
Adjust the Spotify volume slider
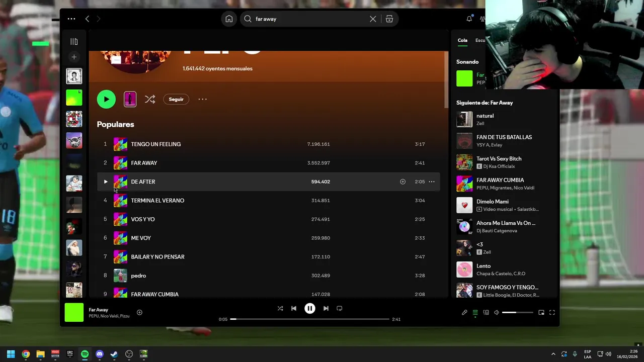[517, 312]
